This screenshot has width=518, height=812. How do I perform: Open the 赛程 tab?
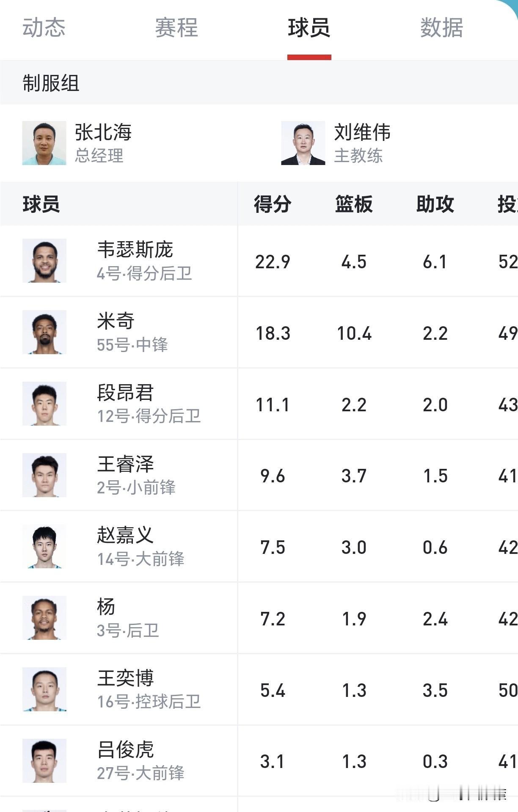[176, 28]
